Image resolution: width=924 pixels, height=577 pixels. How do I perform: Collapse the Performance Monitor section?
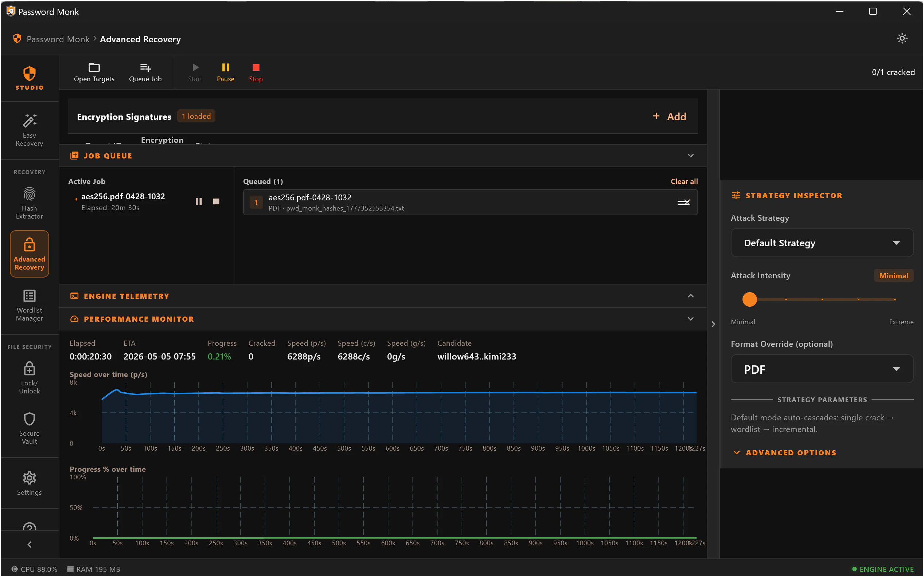click(690, 319)
